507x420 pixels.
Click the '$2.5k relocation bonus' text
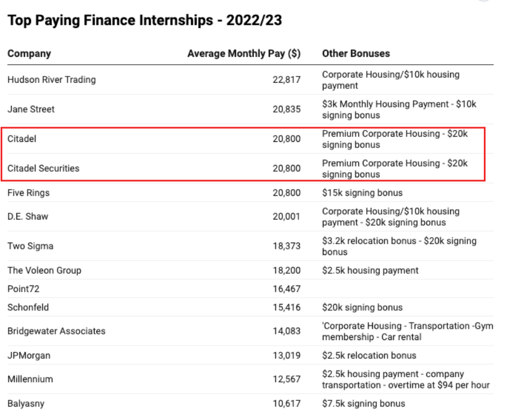[x=369, y=355]
